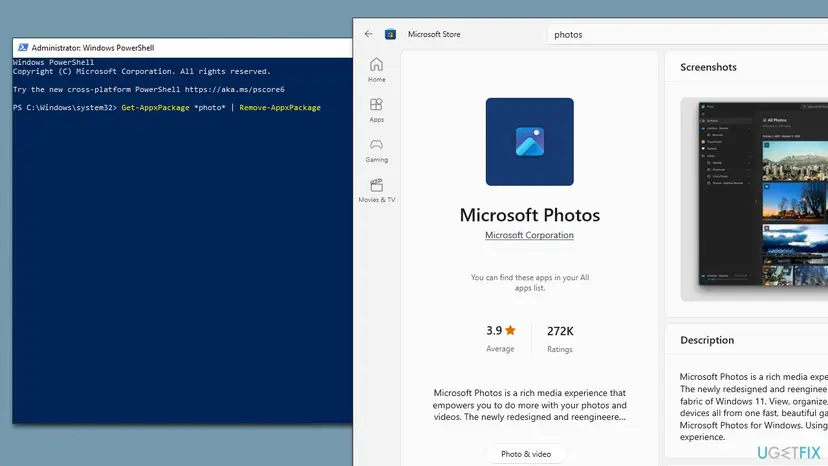
Task: Select the Administrator: Windows PowerShell title bar
Action: [x=183, y=48]
